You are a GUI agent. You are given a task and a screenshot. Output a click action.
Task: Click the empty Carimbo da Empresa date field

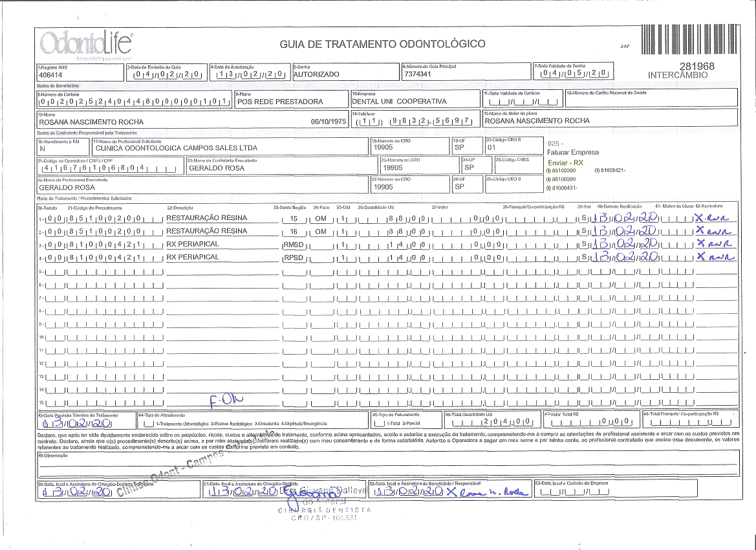[x=575, y=492]
